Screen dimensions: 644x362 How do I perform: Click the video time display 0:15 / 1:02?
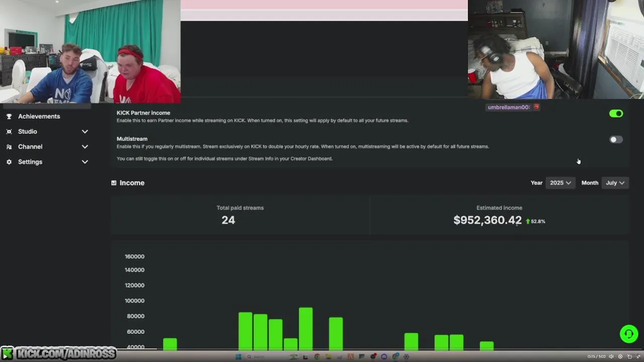pos(597,356)
